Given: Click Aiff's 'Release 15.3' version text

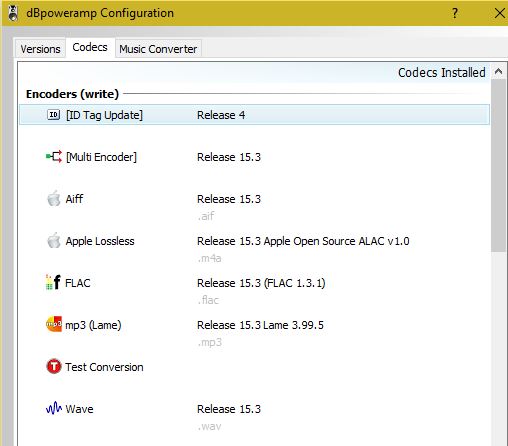Looking at the screenshot, I should (x=229, y=199).
